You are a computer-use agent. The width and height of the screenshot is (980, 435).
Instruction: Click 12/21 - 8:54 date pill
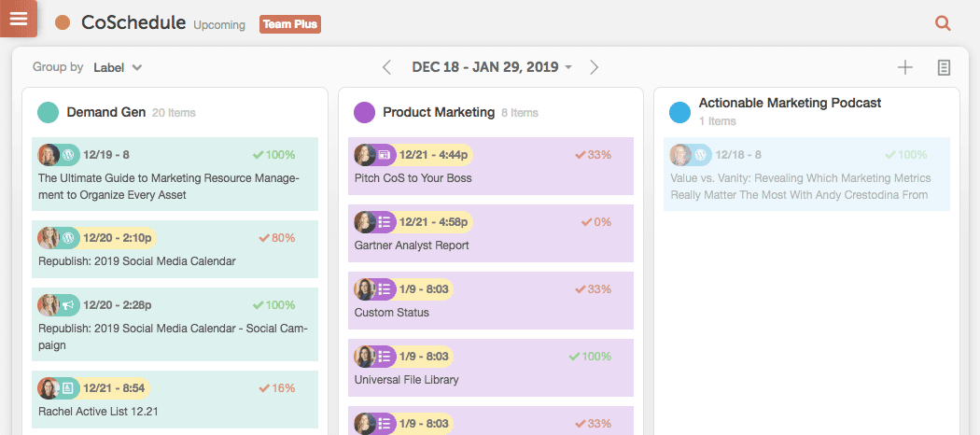coord(114,388)
